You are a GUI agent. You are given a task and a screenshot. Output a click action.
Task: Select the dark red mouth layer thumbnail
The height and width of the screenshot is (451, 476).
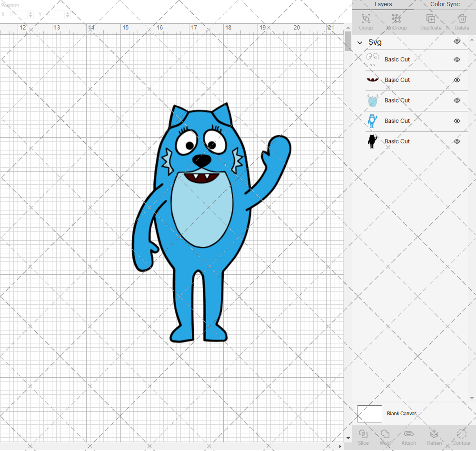(373, 80)
